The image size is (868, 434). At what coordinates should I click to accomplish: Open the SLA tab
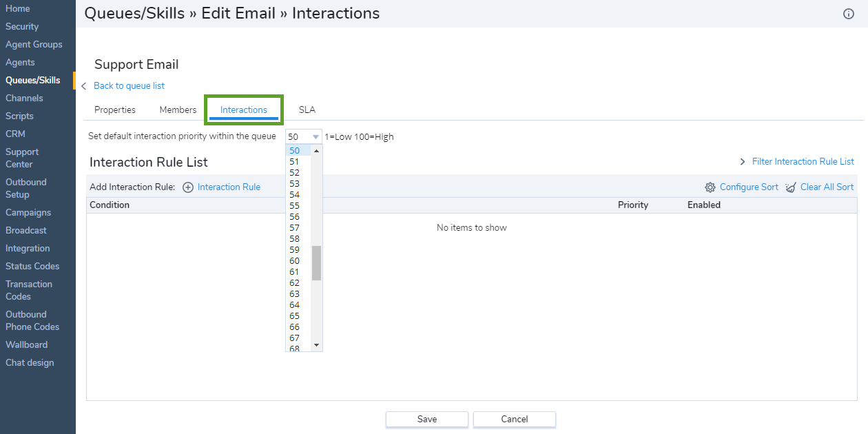coord(307,110)
